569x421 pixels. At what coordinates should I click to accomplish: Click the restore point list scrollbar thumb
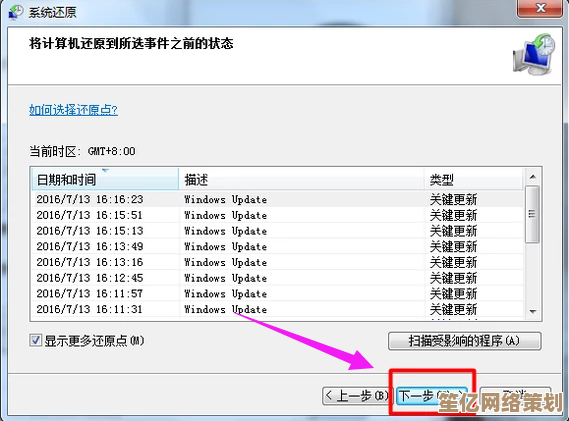[532, 214]
